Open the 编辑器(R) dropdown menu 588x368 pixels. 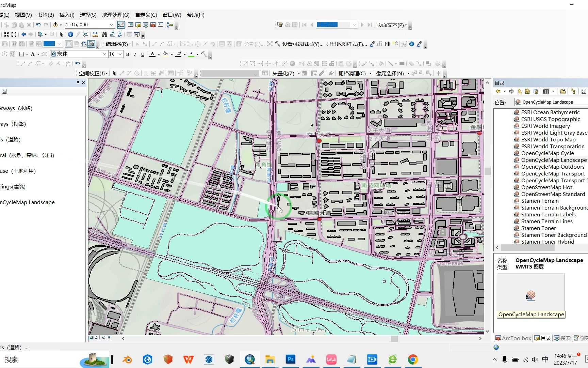coord(118,44)
